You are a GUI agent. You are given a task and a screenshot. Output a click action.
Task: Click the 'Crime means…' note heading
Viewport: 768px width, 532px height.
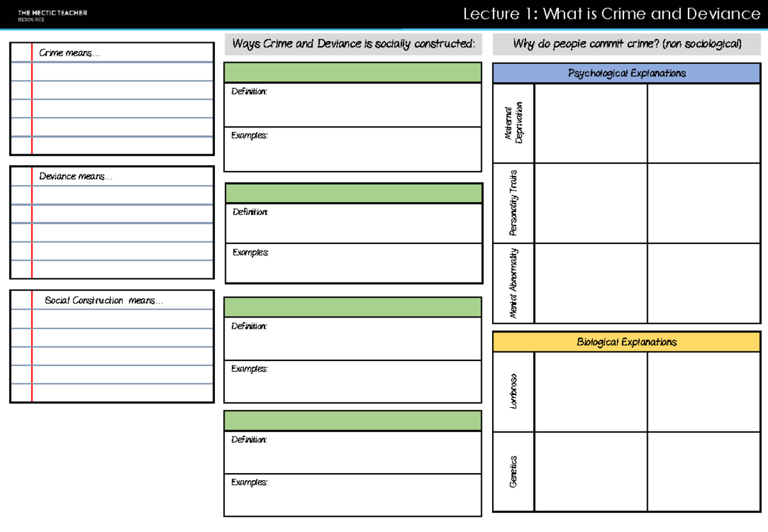point(70,53)
